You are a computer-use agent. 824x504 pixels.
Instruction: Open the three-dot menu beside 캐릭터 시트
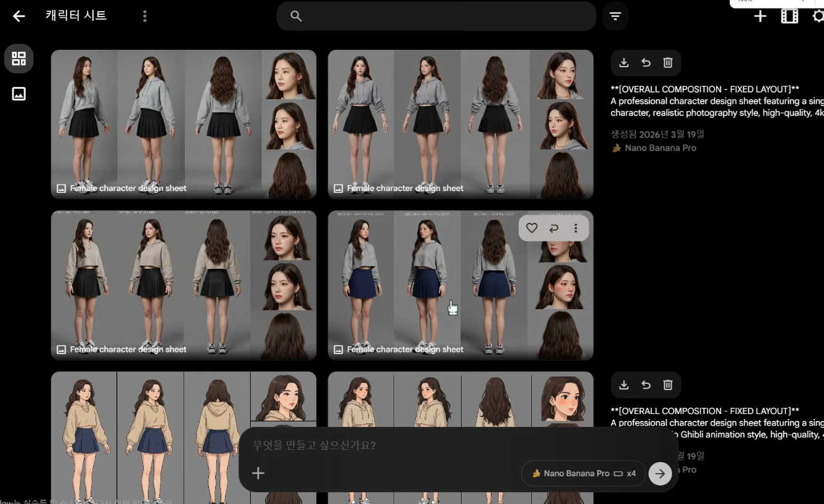145,17
